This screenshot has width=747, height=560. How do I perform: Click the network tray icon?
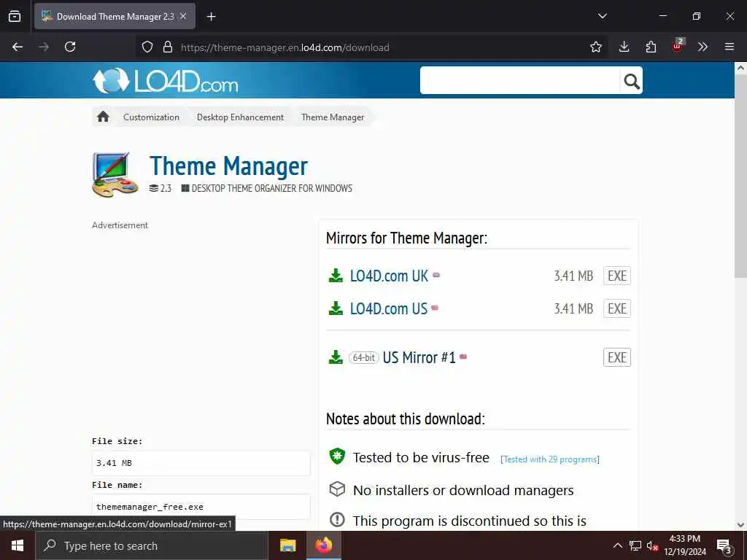coord(635,545)
